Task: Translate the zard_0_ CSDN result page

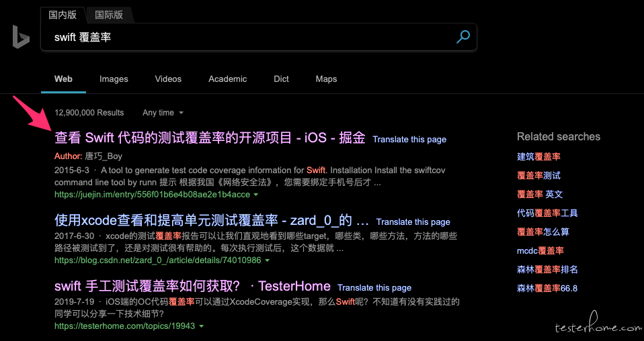Action: pos(413,222)
